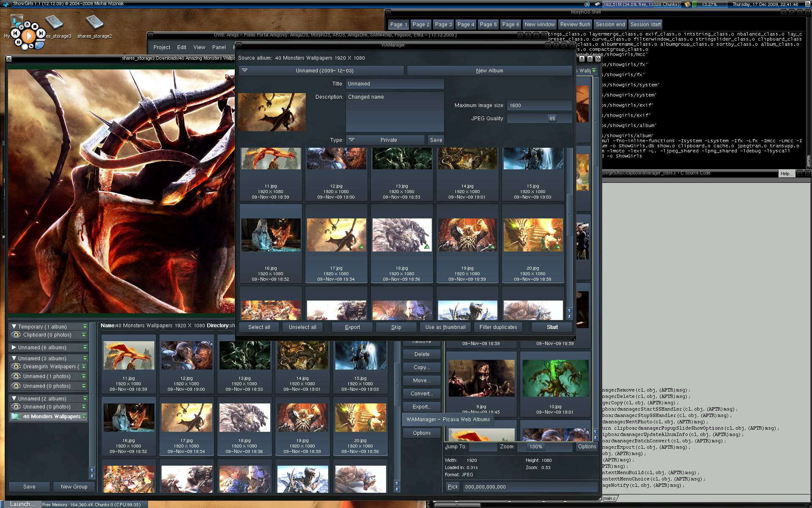Click the green arrow menu icon beside Clipboard album

pyautogui.click(x=84, y=335)
